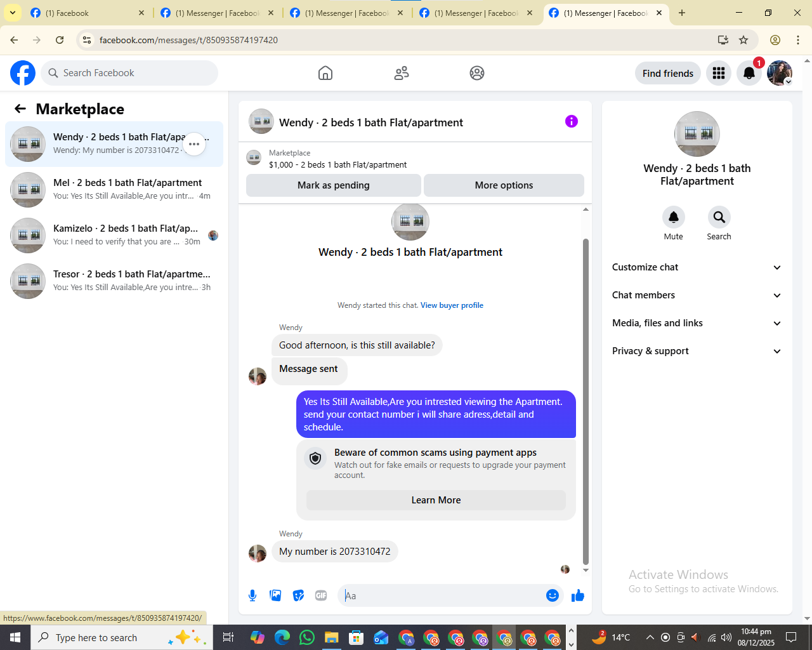Open the Windows Start menu
Image resolution: width=812 pixels, height=650 pixels.
click(x=15, y=637)
